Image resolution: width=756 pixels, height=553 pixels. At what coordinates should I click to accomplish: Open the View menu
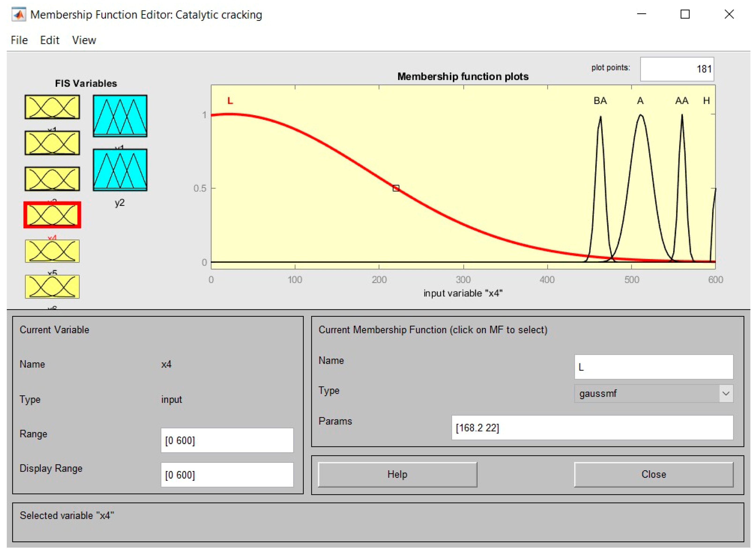tap(84, 40)
